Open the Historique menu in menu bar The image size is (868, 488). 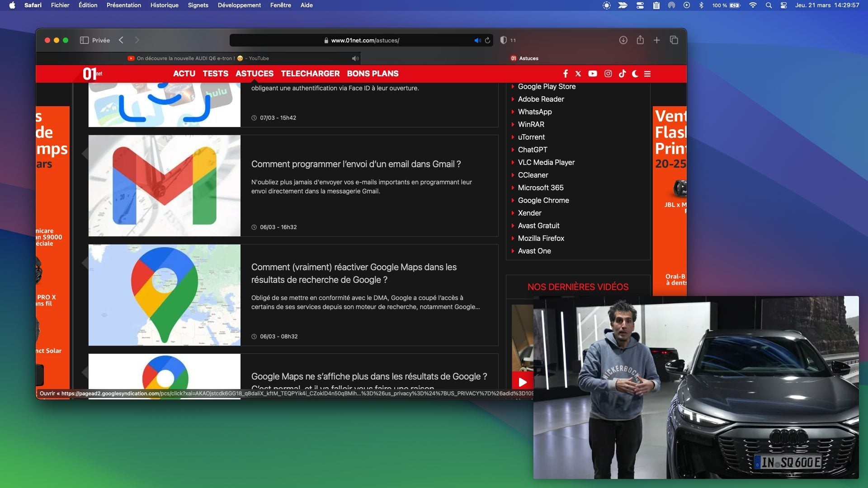point(164,5)
